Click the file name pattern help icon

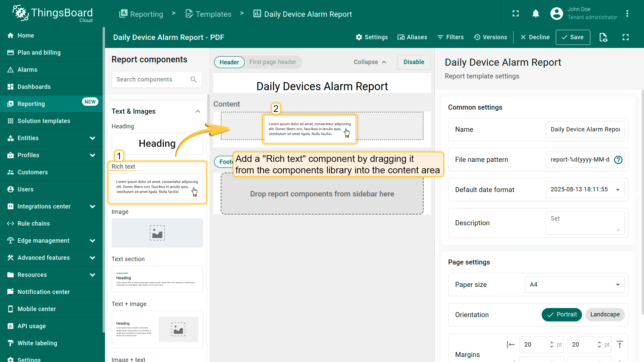tap(618, 160)
